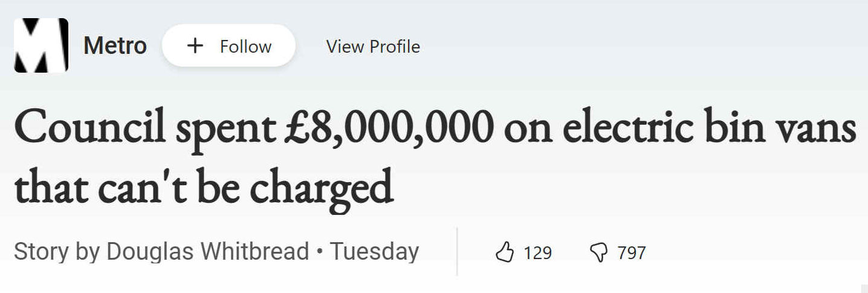Follow the Metro publisher

tap(228, 45)
